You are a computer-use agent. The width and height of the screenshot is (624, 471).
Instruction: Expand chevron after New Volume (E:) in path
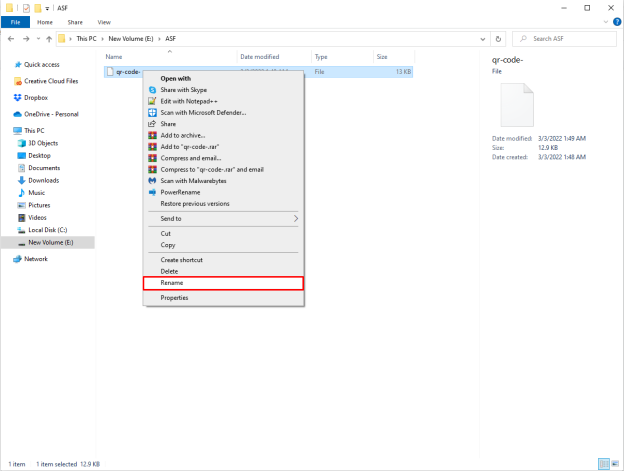pyautogui.click(x=159, y=39)
